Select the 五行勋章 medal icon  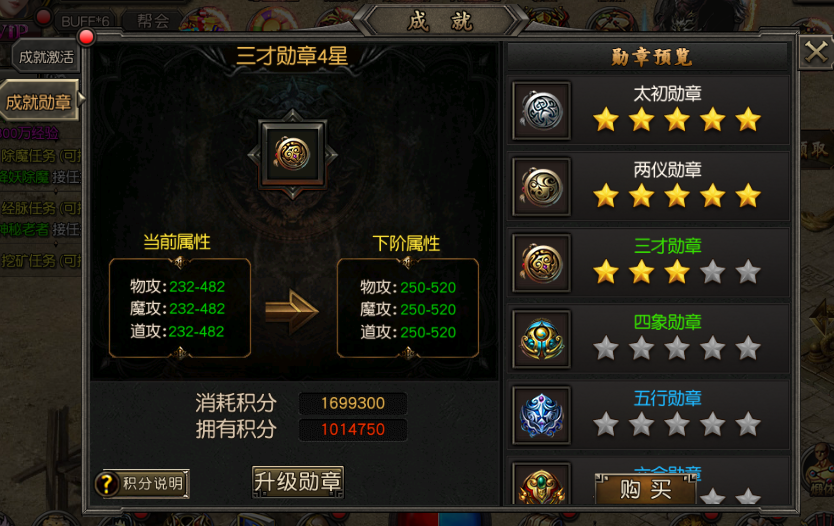[x=541, y=415]
